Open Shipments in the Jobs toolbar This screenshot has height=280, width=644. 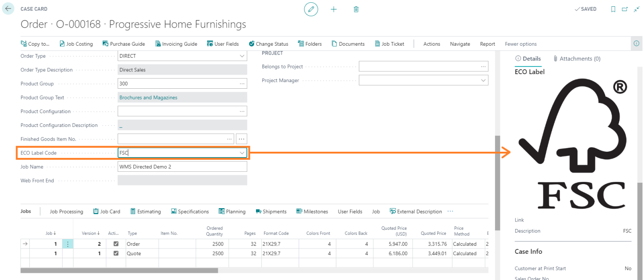click(271, 211)
